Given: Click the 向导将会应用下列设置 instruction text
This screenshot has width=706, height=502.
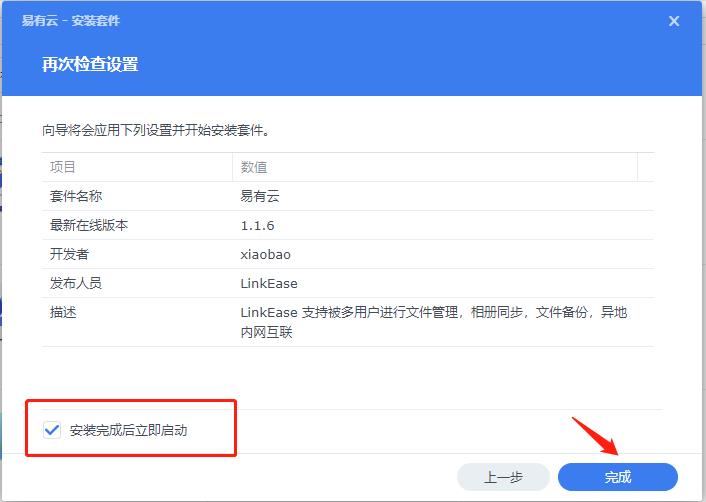Looking at the screenshot, I should pyautogui.click(x=156, y=131).
